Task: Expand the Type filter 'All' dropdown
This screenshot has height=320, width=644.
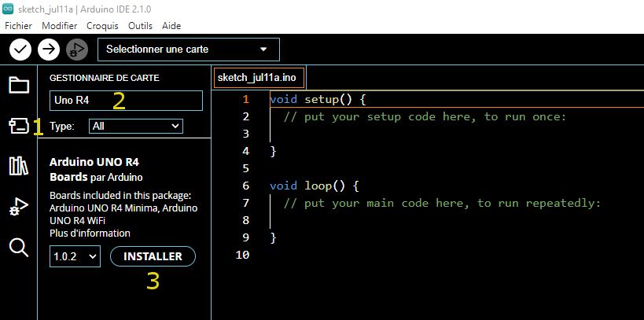Action: click(x=136, y=126)
